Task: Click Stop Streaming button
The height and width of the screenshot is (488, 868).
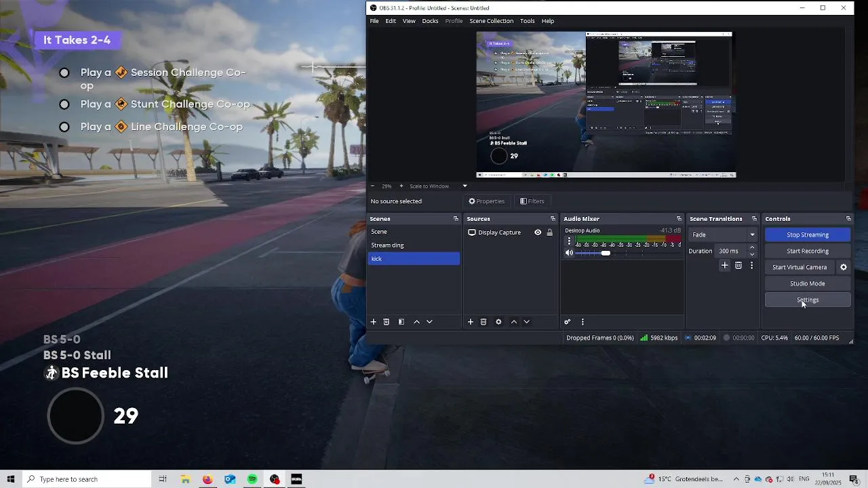Action: tap(808, 235)
